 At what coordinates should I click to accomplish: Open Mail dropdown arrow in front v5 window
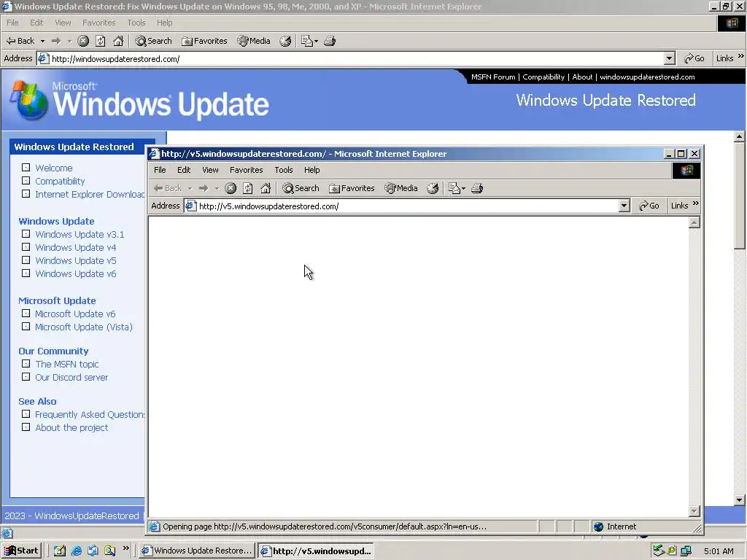click(463, 189)
